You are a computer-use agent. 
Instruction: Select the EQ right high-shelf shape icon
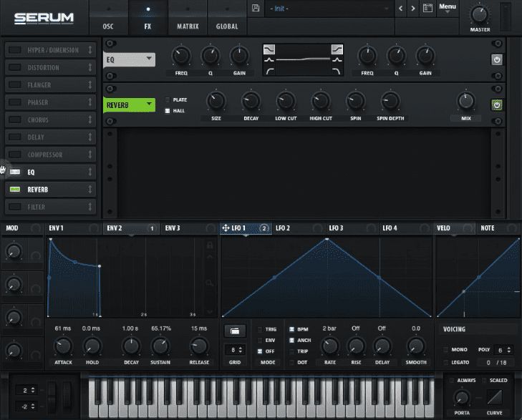point(337,49)
